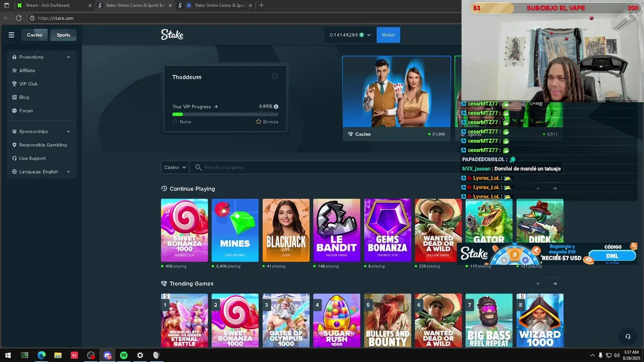Open Microsoft Edge from taskbar
Image resolution: width=644 pixels, height=362 pixels.
[41, 355]
